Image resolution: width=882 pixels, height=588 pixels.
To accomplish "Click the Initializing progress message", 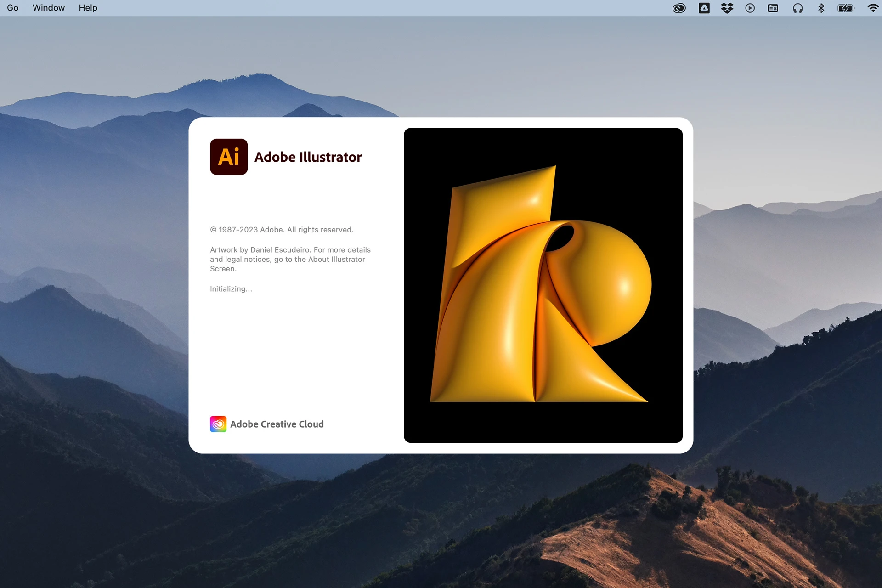I will (x=231, y=288).
